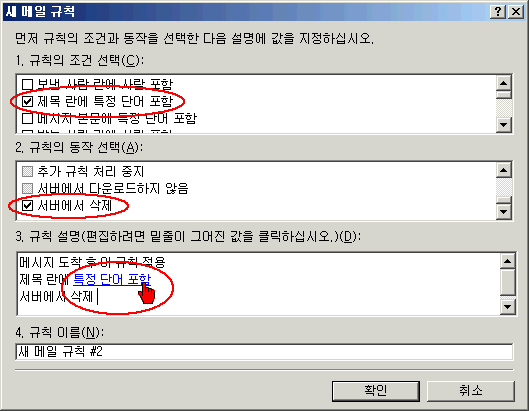Image resolution: width=529 pixels, height=411 pixels.
Task: Toggle 보낸 사람 란에 사람 포함 checkbox
Action: 27,84
